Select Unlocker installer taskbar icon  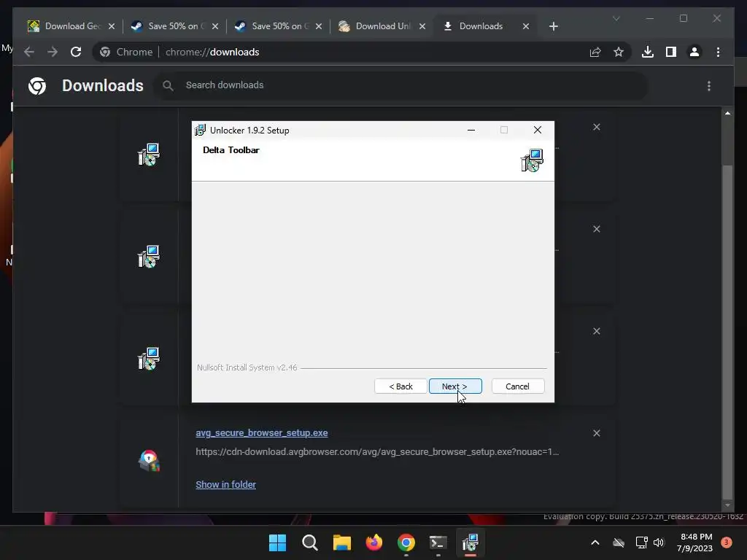pos(471,542)
